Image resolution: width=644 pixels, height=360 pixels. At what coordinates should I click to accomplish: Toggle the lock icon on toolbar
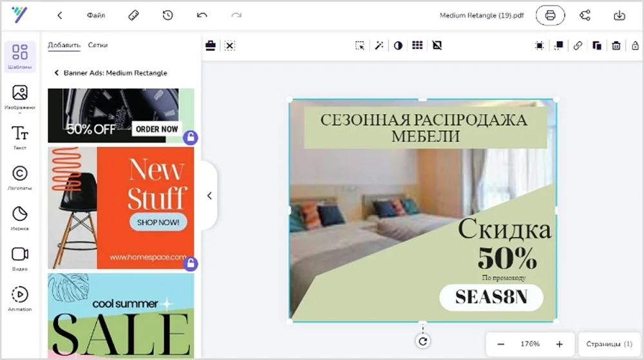635,46
